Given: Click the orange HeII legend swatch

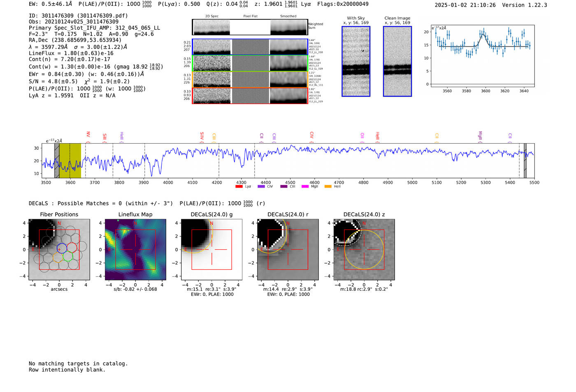Looking at the screenshot, I should pyautogui.click(x=328, y=187).
